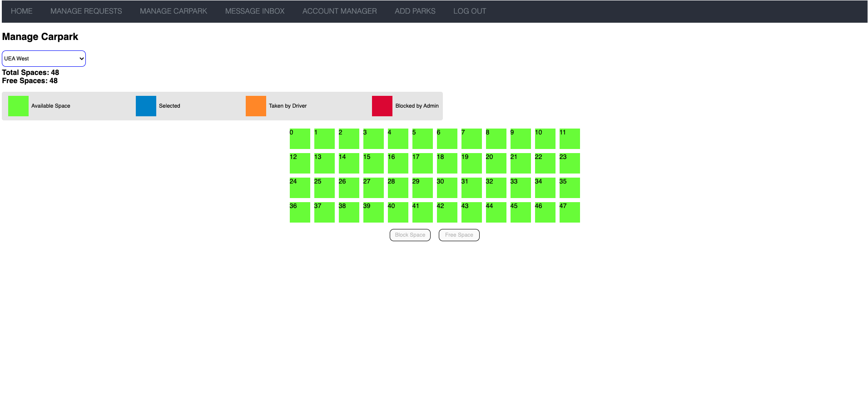Toggle selection of parking space 5
The height and width of the screenshot is (407, 868).
tap(422, 139)
